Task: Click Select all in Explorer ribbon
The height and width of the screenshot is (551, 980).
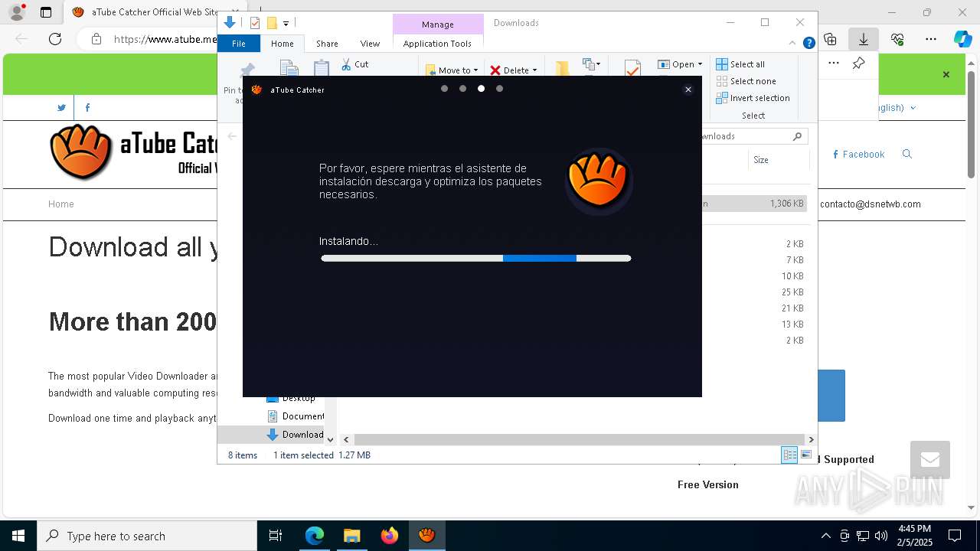Action: pyautogui.click(x=740, y=64)
